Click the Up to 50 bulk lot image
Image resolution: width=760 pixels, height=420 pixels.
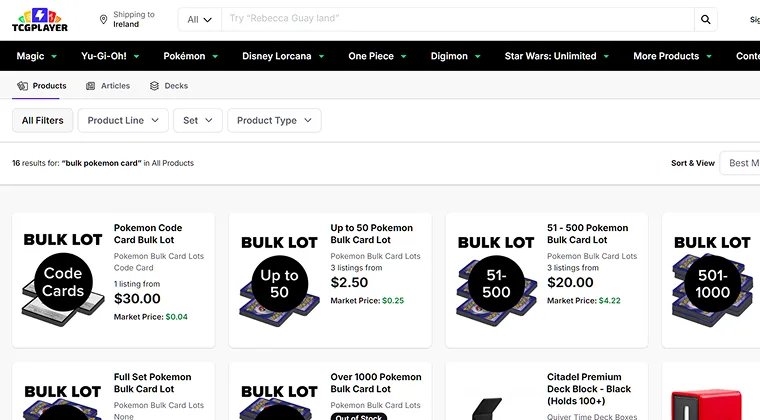point(279,279)
